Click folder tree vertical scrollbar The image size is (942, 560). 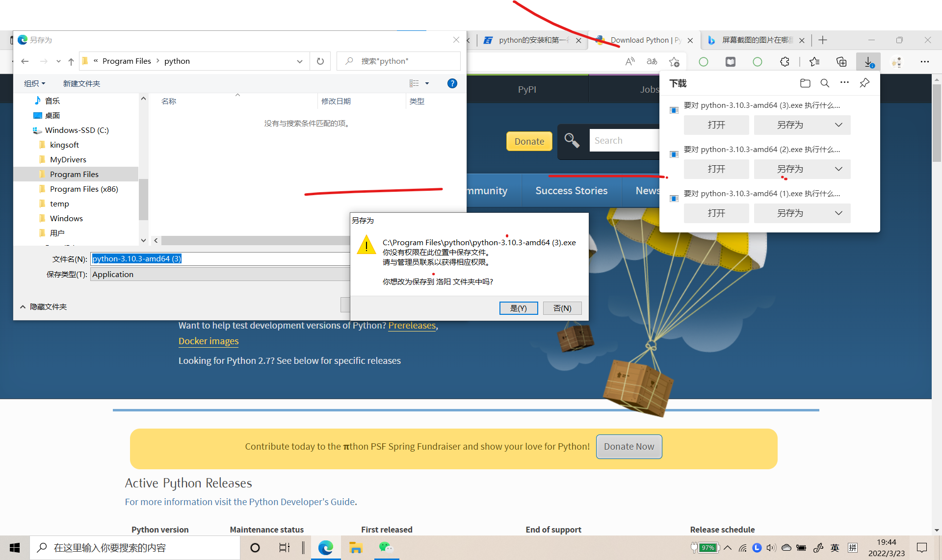coord(143,199)
